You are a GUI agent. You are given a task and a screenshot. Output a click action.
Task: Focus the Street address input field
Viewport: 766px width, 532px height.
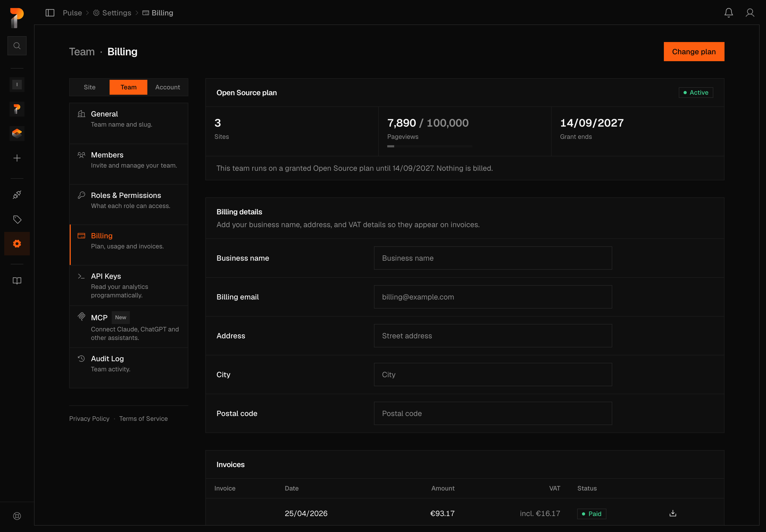pos(493,336)
